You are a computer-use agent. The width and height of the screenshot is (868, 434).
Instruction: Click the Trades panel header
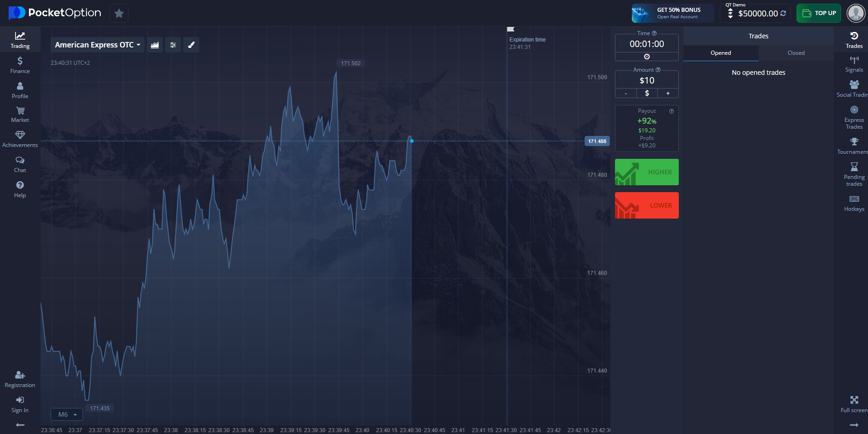pos(759,36)
